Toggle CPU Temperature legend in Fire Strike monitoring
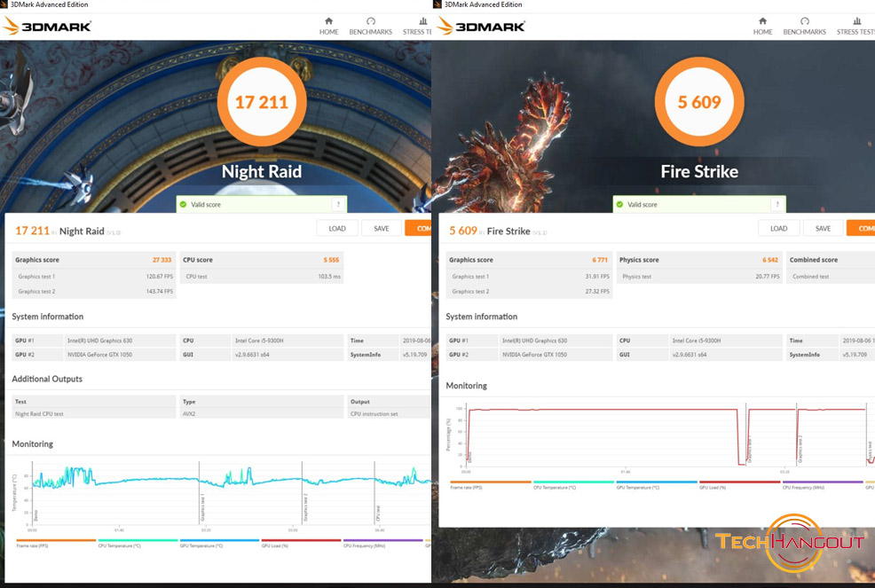875x588 pixels. click(573, 485)
